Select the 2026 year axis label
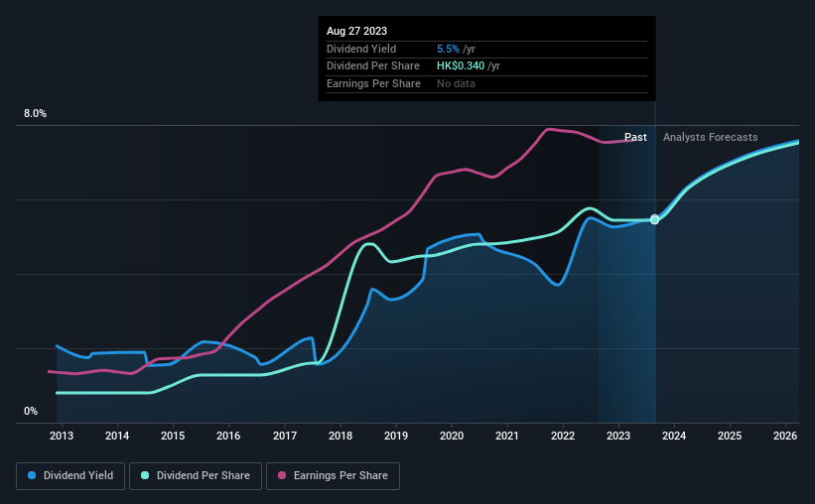 pos(784,436)
